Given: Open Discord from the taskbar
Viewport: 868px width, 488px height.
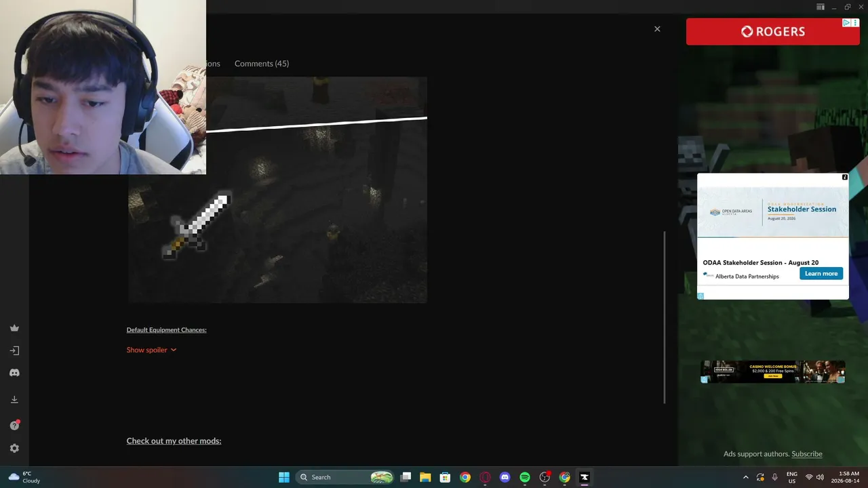Looking at the screenshot, I should pos(505,477).
